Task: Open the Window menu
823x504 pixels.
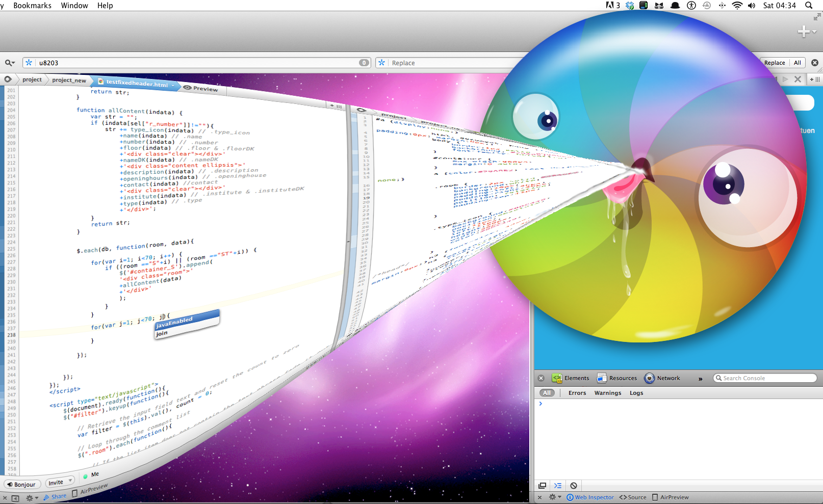Action: point(74,6)
